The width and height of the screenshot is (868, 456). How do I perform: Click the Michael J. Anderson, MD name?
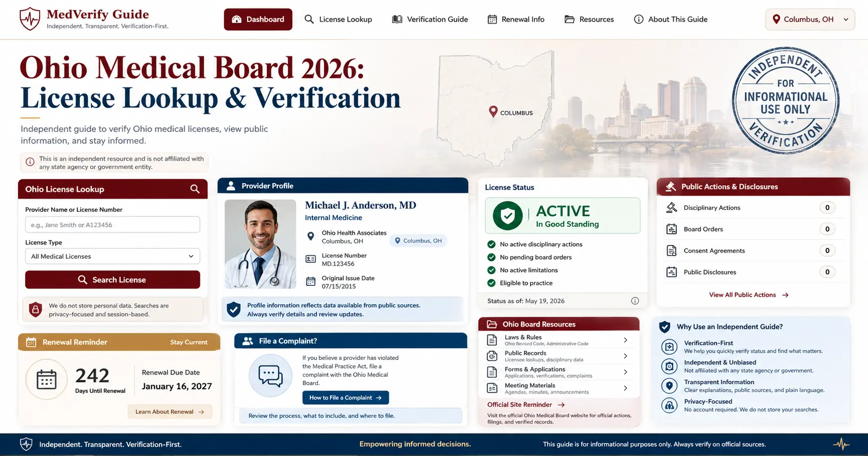[361, 205]
